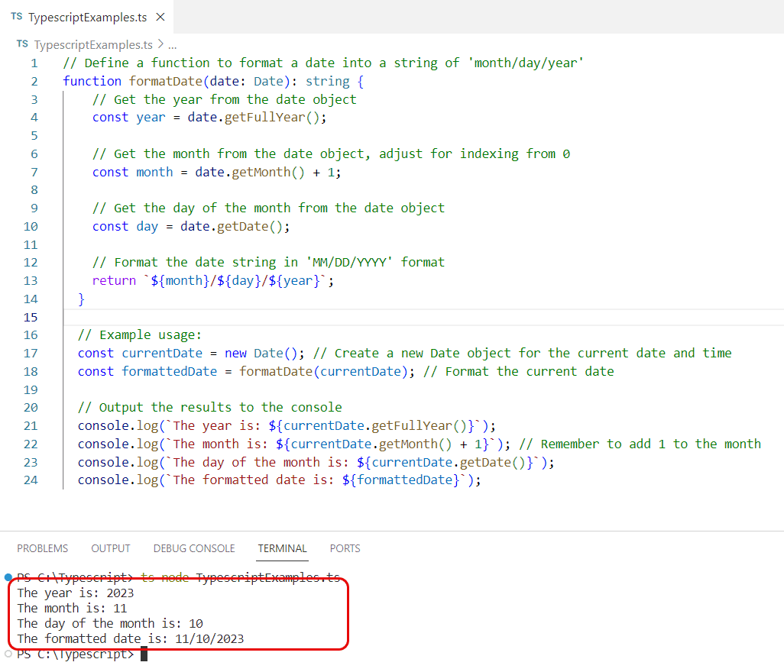
Task: Open the DEBUG CONSOLE tab
Action: click(x=194, y=548)
